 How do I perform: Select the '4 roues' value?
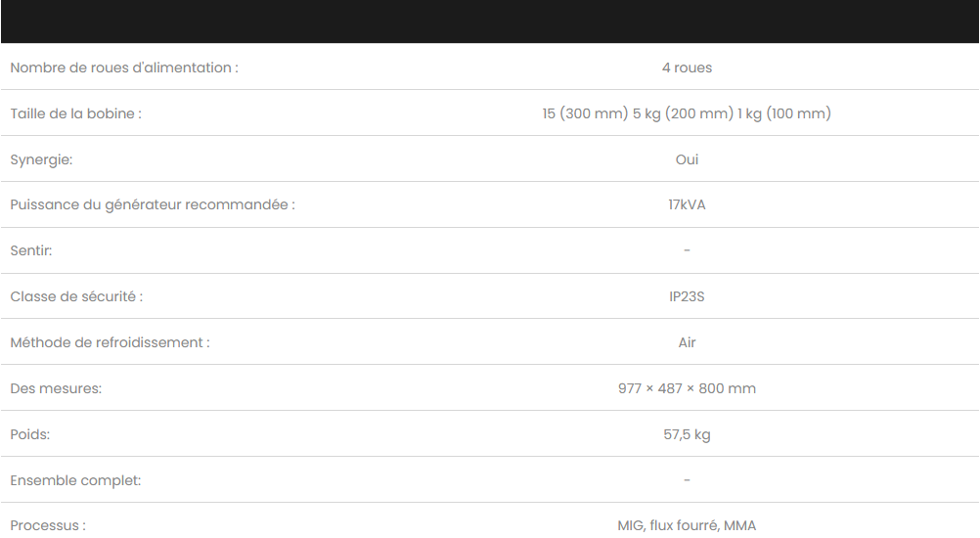pos(687,67)
